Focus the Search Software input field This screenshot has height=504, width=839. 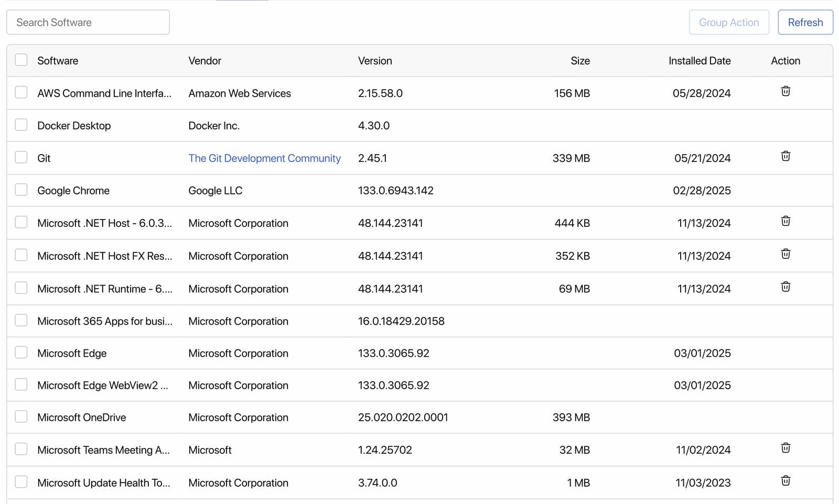click(x=88, y=23)
